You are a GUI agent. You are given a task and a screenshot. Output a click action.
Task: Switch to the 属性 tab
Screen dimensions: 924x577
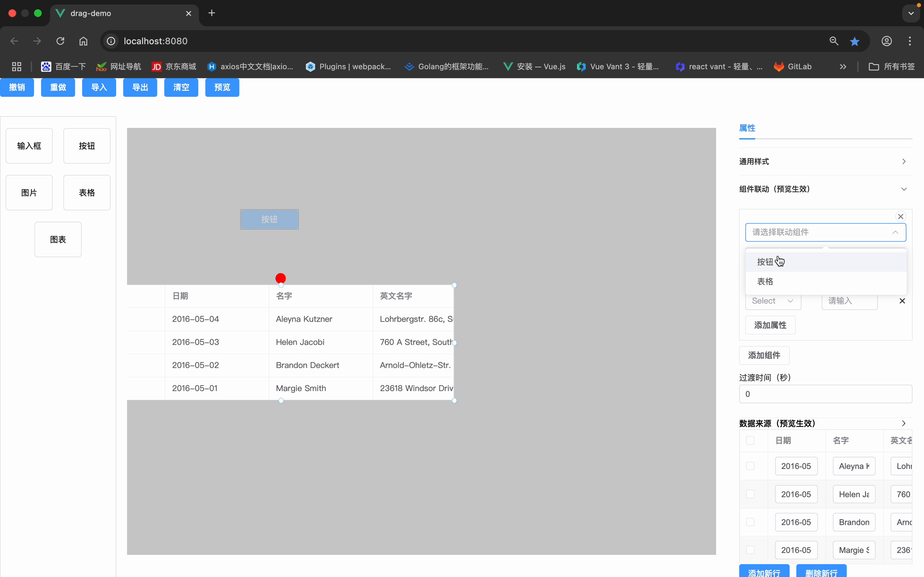747,128
